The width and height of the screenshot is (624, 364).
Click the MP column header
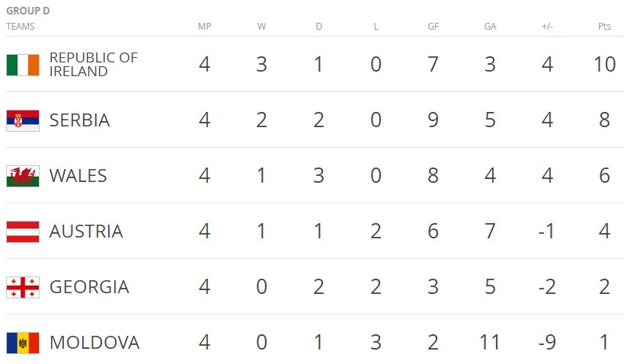click(x=204, y=26)
